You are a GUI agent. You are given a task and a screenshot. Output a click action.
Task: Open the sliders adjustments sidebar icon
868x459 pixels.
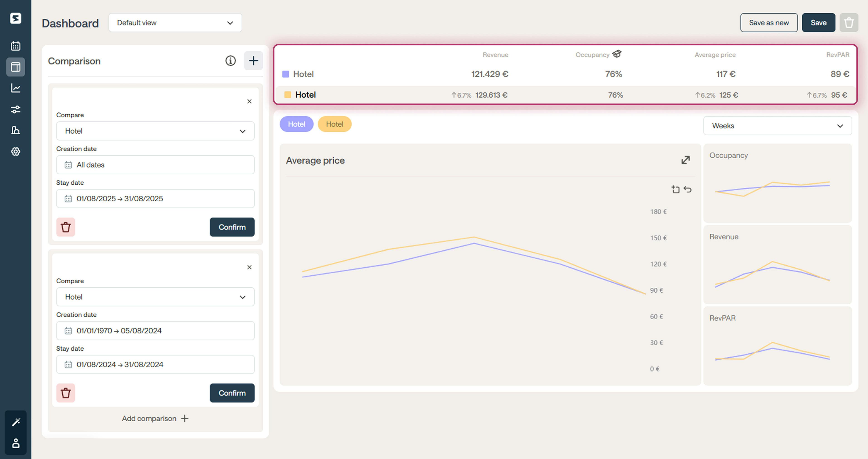click(15, 109)
